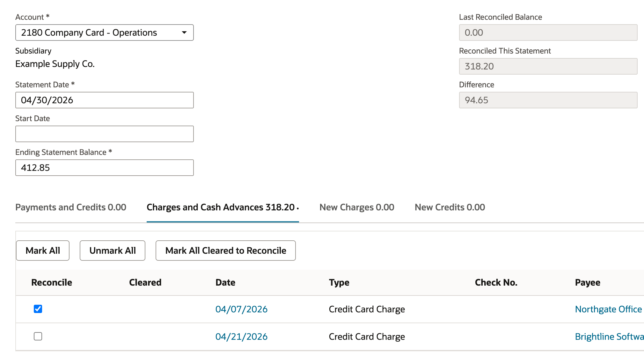Click the Mark All button
This screenshot has width=644, height=357.
coord(43,251)
